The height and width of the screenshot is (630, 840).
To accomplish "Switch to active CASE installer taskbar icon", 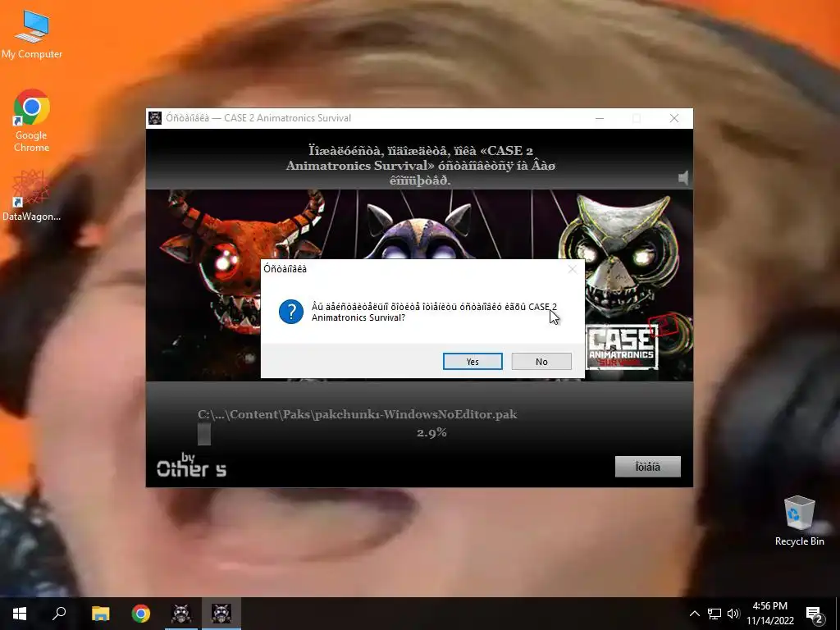I will click(x=221, y=614).
